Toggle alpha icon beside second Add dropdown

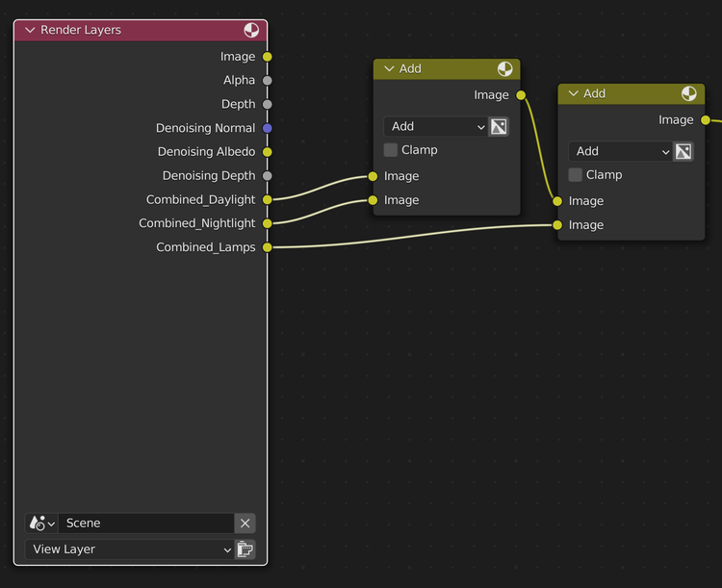click(x=683, y=152)
